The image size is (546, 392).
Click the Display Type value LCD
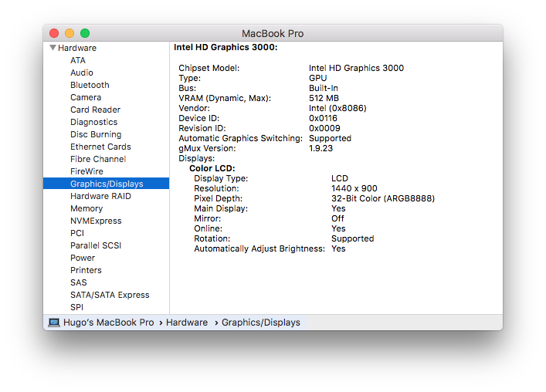pyautogui.click(x=340, y=178)
